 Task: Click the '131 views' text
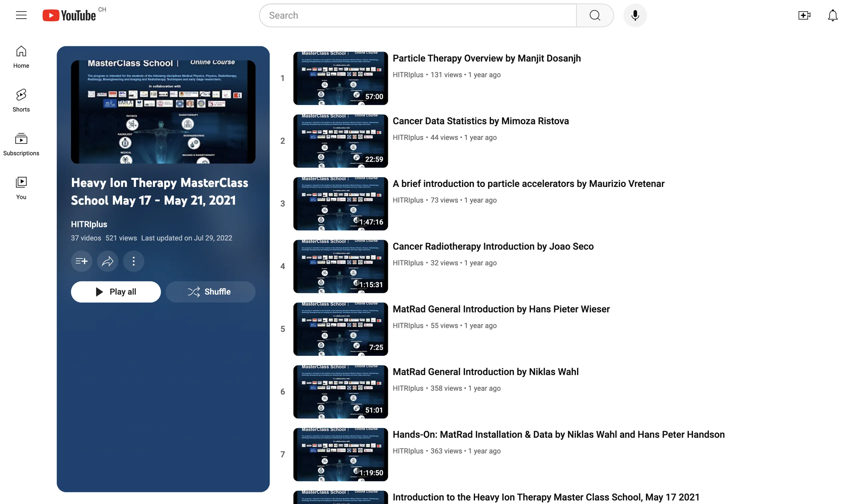coord(446,75)
